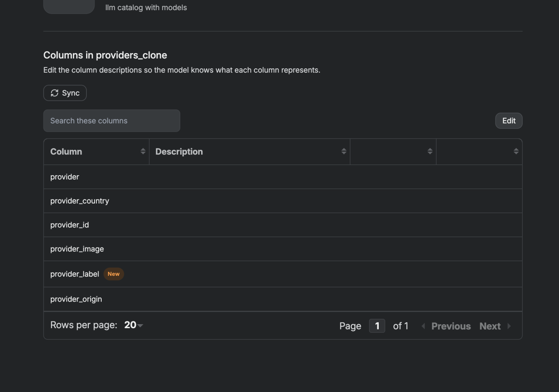Image resolution: width=559 pixels, height=392 pixels.
Task: Focus the Search these columns field
Action: coord(112,121)
